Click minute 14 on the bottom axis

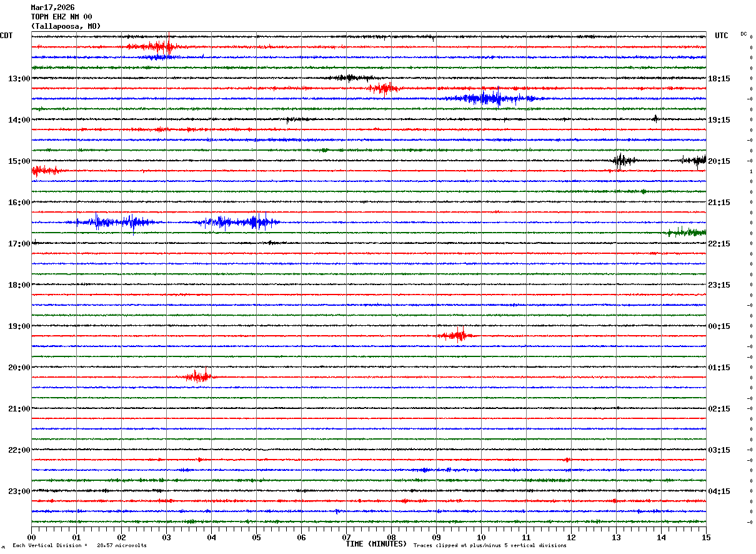coord(662,537)
